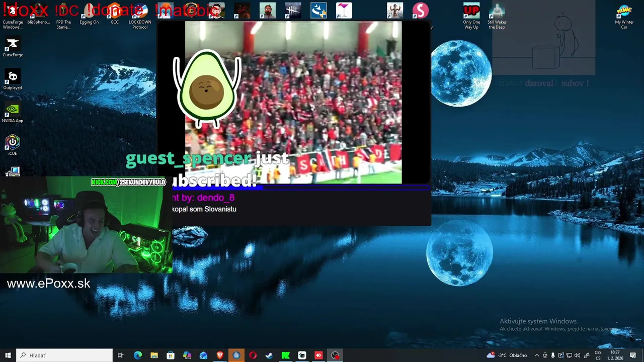This screenshot has width=644, height=362.
Task: Open the bearded man face desktop shortcut
Action: click(268, 11)
